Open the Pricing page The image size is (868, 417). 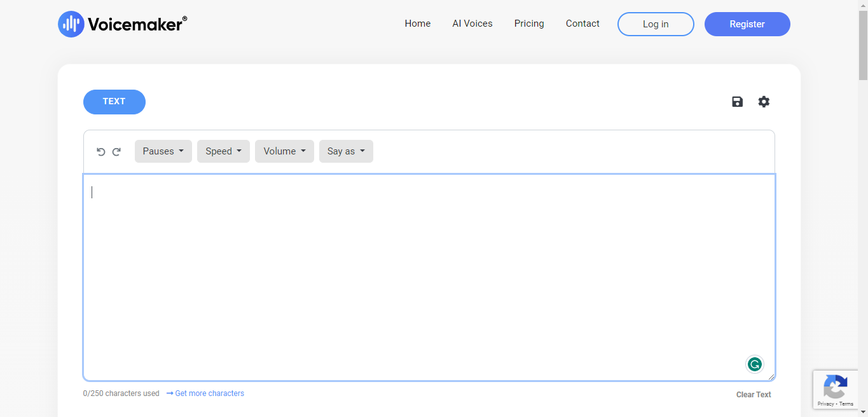529,24
